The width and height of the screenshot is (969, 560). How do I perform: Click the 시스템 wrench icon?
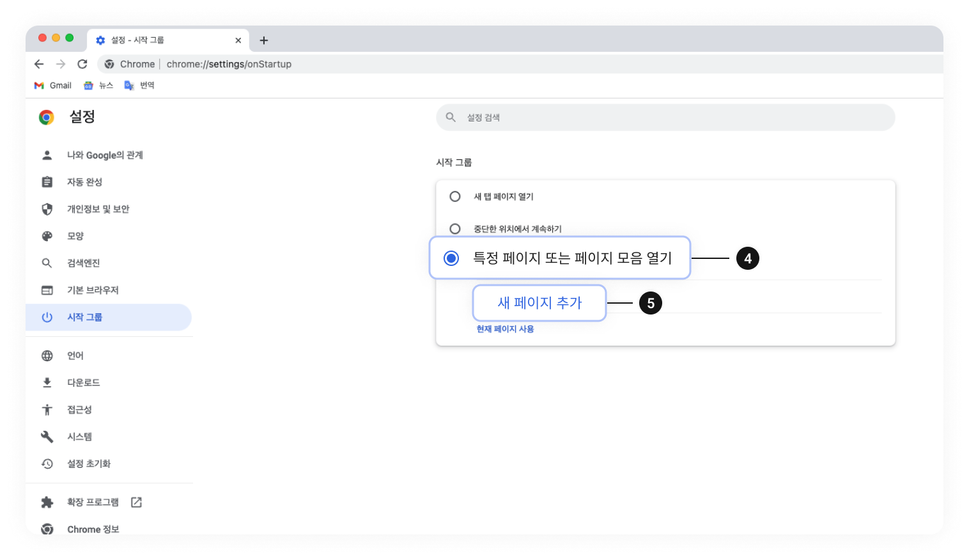[x=47, y=437]
